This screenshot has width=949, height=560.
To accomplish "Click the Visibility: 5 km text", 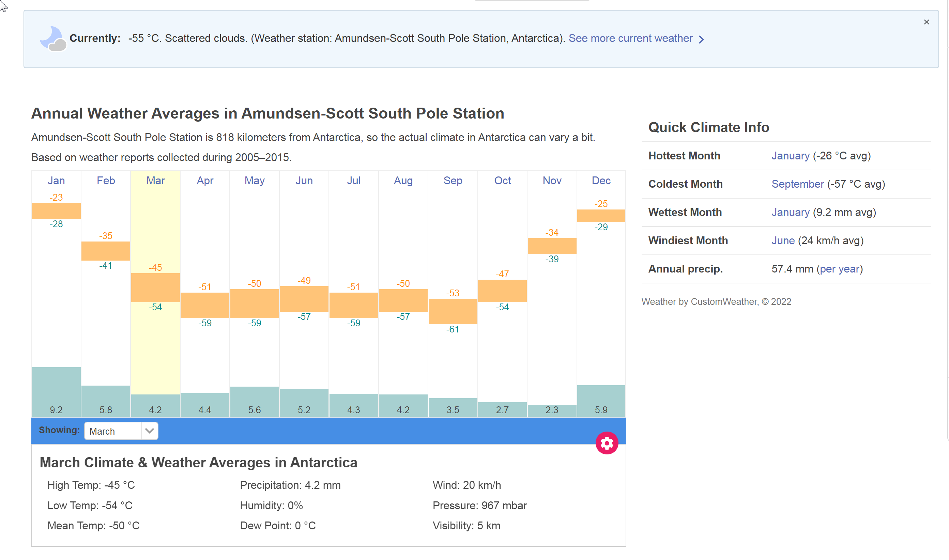I will click(466, 526).
